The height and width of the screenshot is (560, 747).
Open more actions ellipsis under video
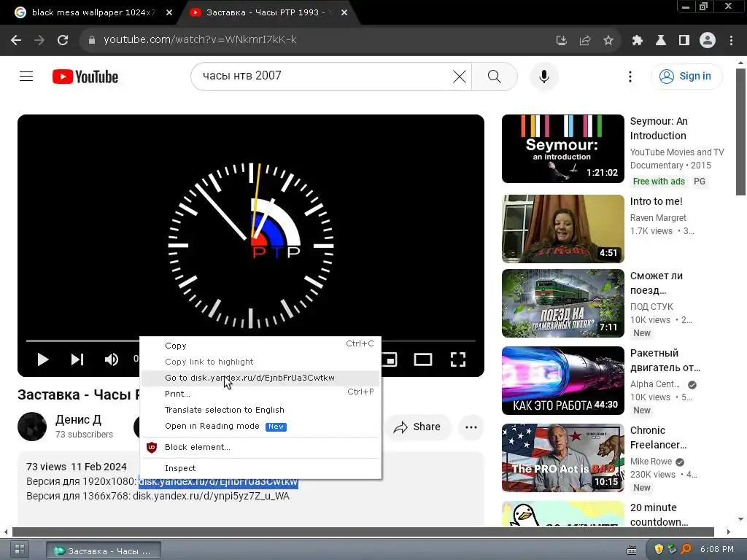pos(471,427)
